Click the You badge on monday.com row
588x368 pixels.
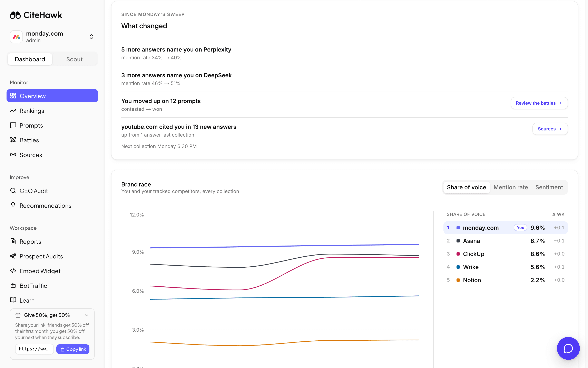coord(520,228)
